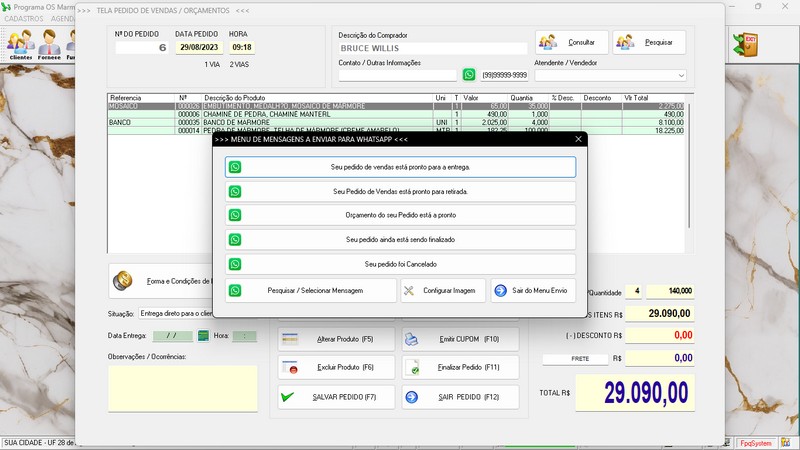800x450 pixels.
Task: Click Pesquisar / Selecionar Mensagem WhatsApp button
Action: pyautogui.click(x=310, y=290)
